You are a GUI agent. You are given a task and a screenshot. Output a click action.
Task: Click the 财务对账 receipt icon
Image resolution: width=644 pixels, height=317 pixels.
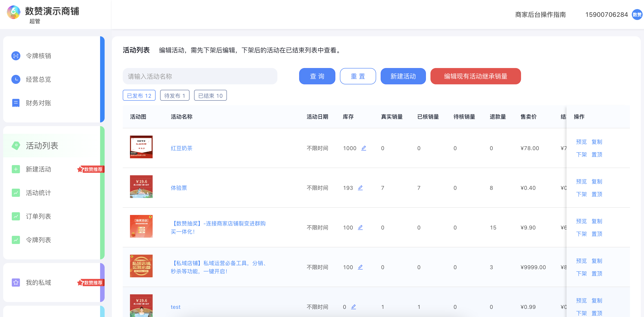16,103
